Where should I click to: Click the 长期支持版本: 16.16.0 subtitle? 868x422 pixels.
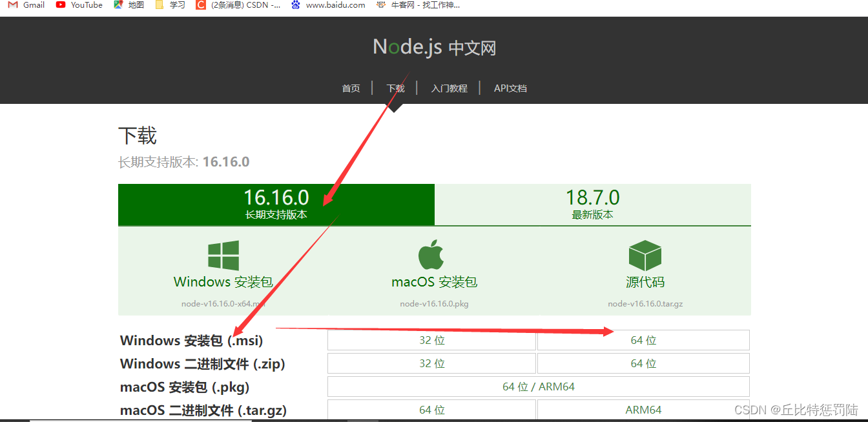183,162
